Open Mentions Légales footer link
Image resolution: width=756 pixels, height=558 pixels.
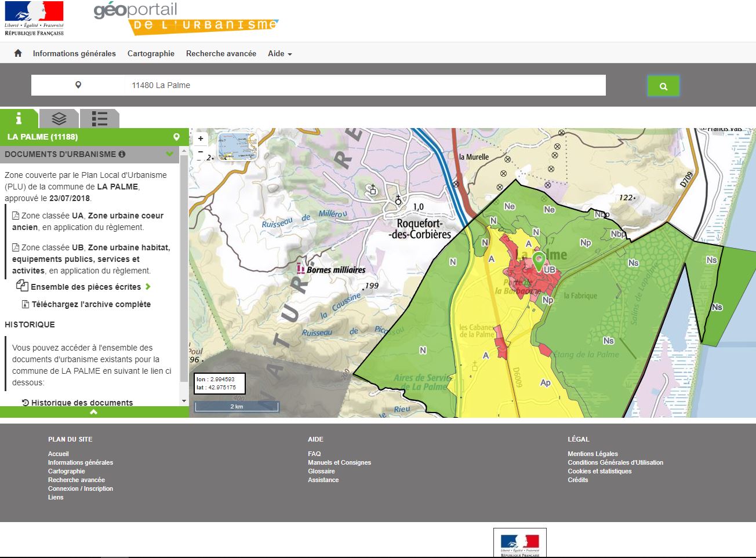click(x=593, y=454)
